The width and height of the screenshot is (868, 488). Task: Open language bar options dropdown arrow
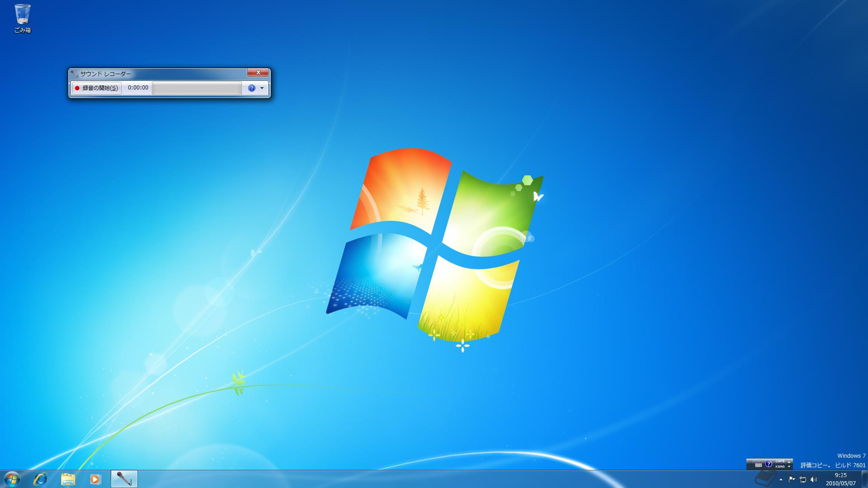[x=789, y=467]
